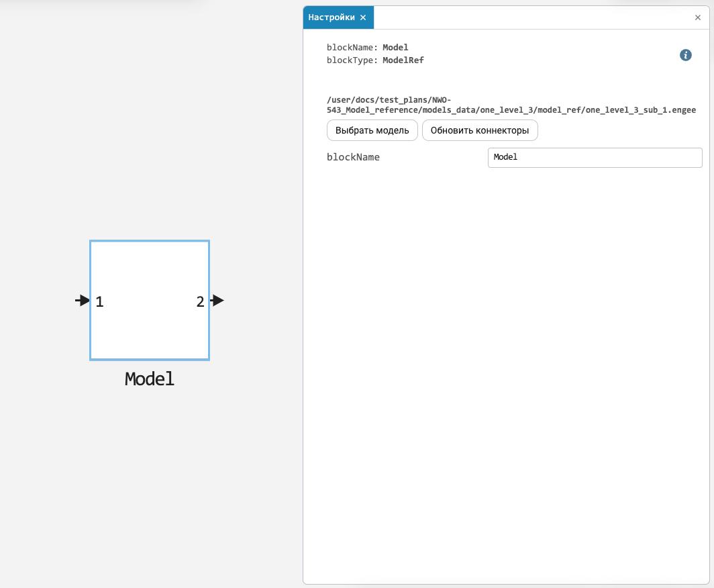
Task: Open the blue info icon
Action: 685,55
